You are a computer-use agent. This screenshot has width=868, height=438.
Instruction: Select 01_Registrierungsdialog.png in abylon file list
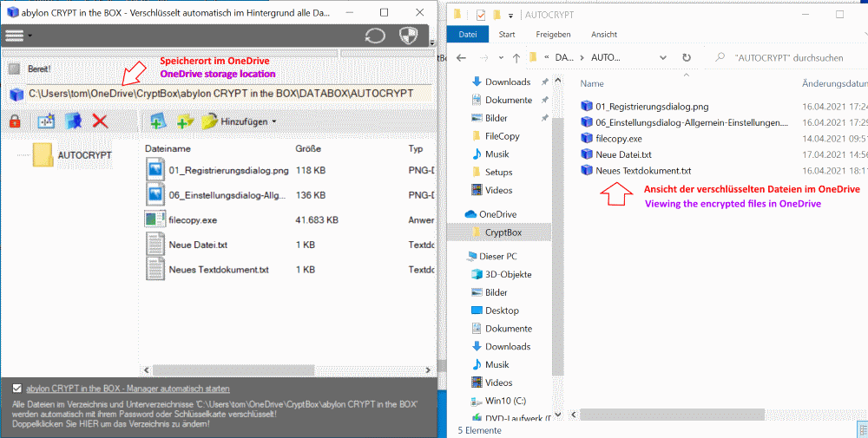tap(229, 171)
